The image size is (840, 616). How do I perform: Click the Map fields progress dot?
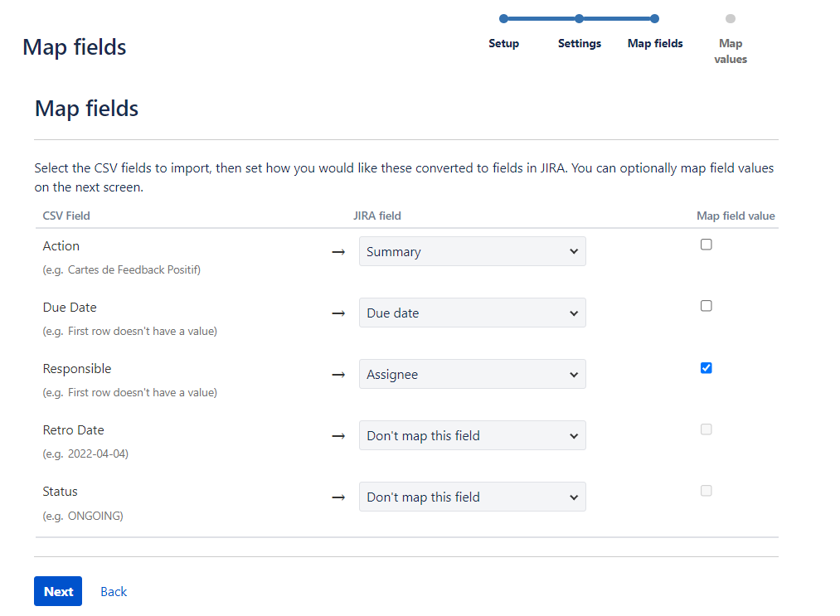[655, 17]
